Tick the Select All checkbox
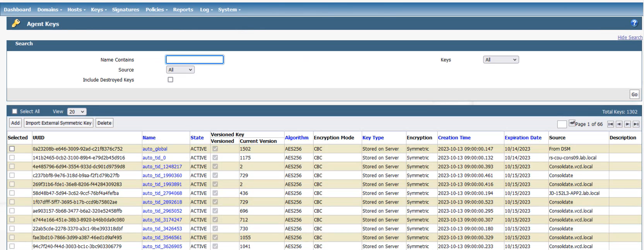This screenshot has width=644, height=250. [15, 111]
